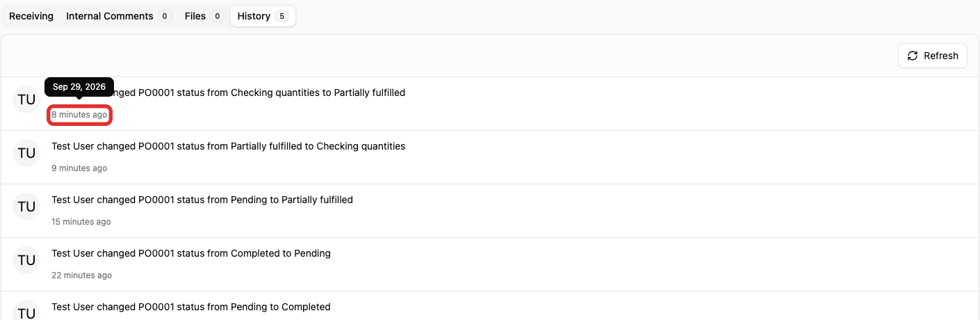Switch to the Receiving tab
Viewport: 980px width, 320px height.
click(31, 16)
